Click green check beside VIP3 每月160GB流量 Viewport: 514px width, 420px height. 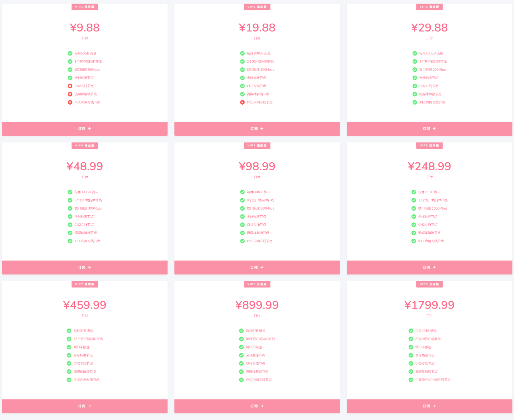click(415, 53)
